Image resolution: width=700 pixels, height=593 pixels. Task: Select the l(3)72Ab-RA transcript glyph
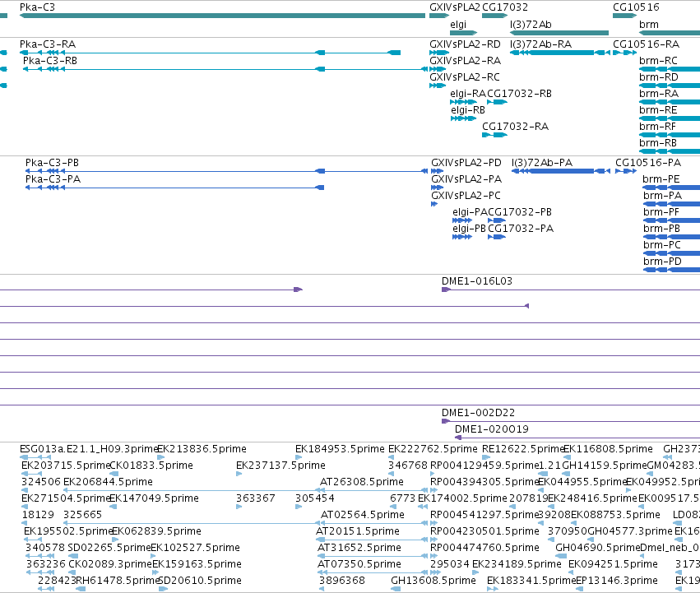[560, 53]
